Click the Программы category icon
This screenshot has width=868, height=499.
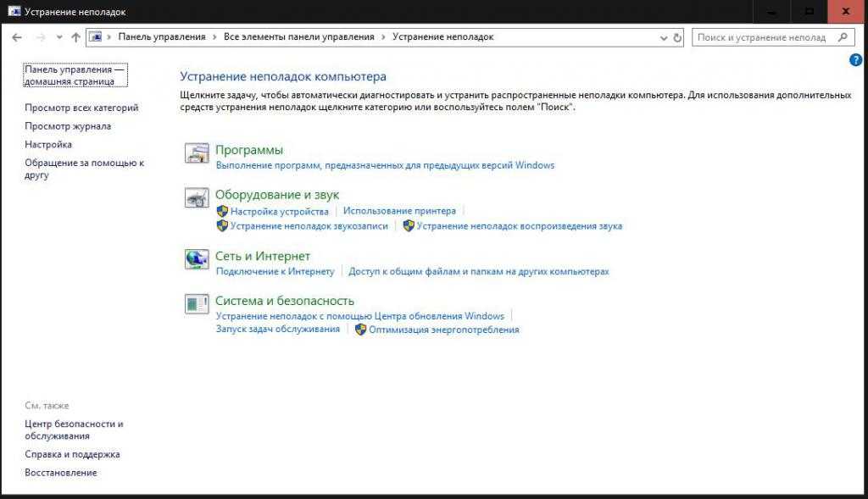(197, 152)
